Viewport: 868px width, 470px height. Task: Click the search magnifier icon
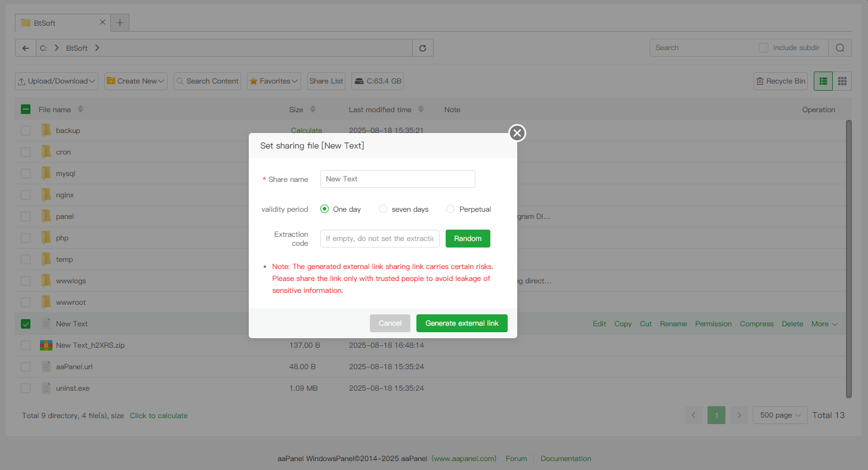pyautogui.click(x=840, y=48)
